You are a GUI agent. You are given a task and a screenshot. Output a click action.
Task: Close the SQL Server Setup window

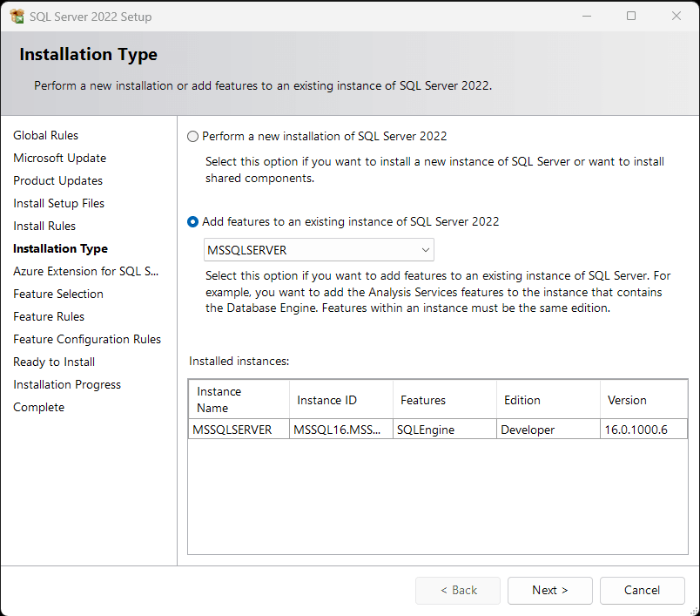676,16
